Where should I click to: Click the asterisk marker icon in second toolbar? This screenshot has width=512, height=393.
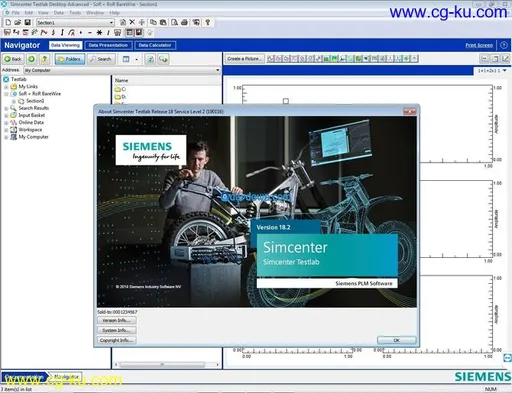[99, 32]
